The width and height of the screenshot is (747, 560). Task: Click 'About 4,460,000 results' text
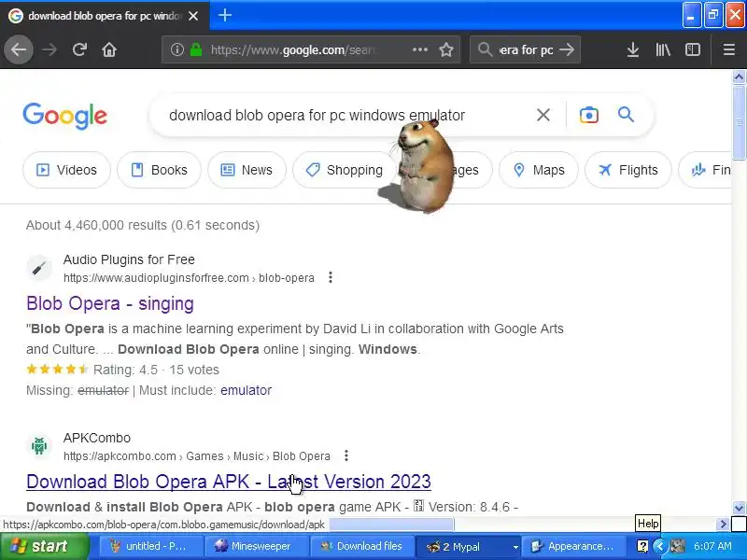tap(143, 225)
